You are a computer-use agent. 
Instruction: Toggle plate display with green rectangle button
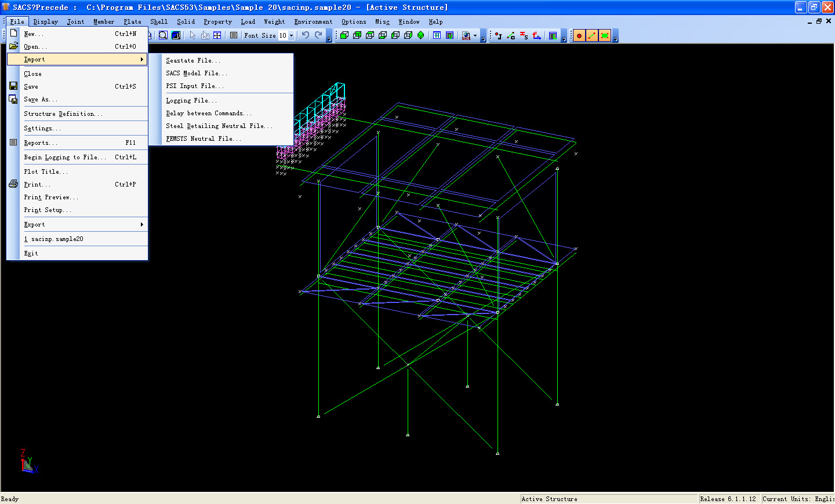(x=605, y=36)
